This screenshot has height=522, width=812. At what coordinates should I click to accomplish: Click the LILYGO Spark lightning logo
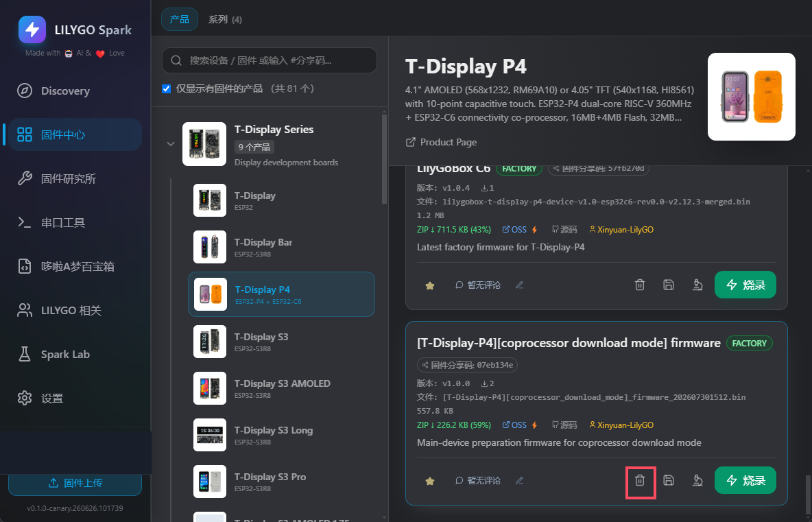tap(32, 29)
